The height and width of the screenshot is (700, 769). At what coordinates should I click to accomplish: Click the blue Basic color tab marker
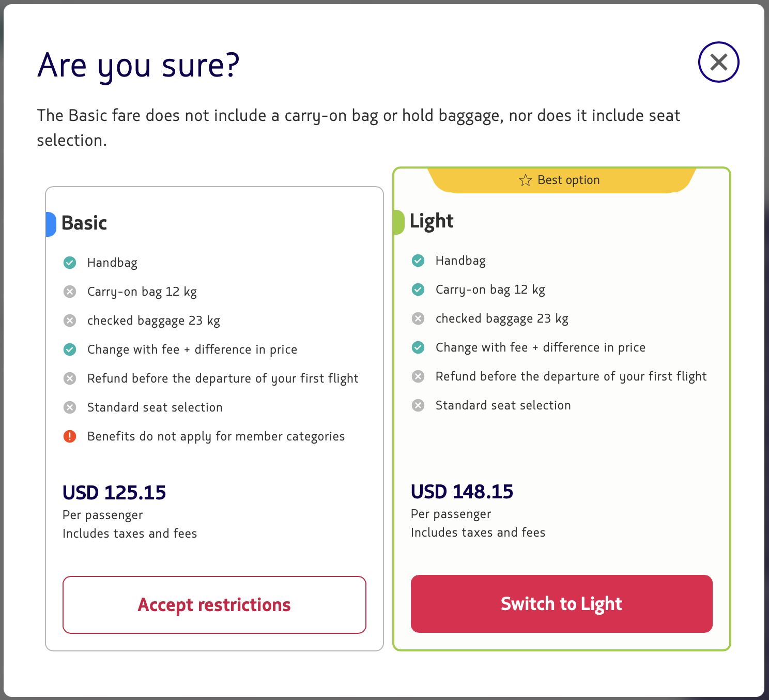coord(51,224)
